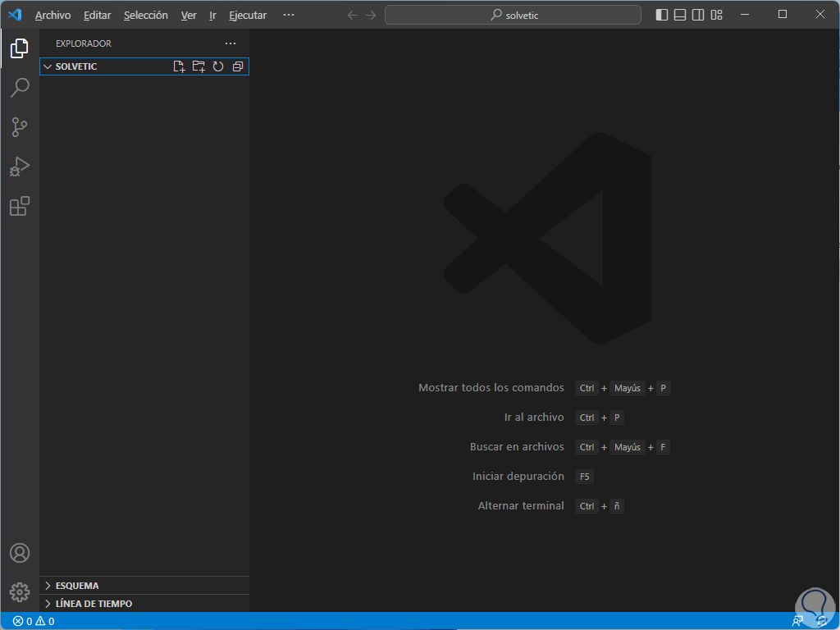
Task: Collapse all folders in Explorer
Action: pos(238,66)
